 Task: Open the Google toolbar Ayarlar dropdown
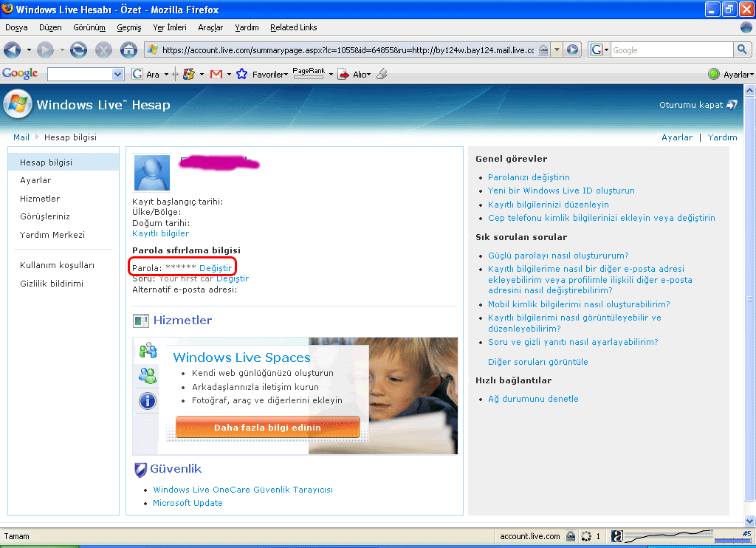pos(738,75)
